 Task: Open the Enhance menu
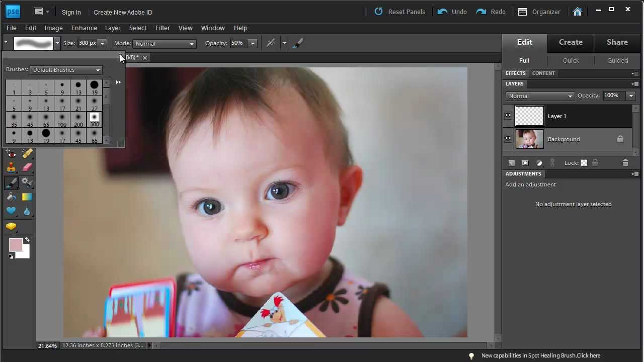click(x=84, y=28)
